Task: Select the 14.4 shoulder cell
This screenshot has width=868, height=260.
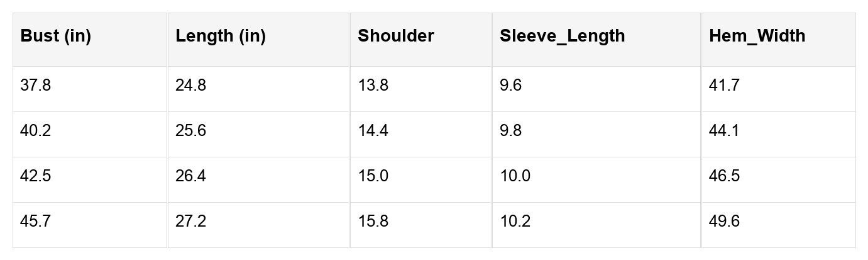Action: pos(373,131)
